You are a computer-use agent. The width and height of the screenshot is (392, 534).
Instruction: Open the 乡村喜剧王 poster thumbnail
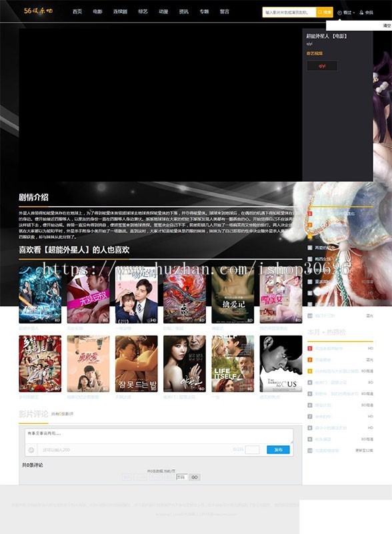[40, 364]
